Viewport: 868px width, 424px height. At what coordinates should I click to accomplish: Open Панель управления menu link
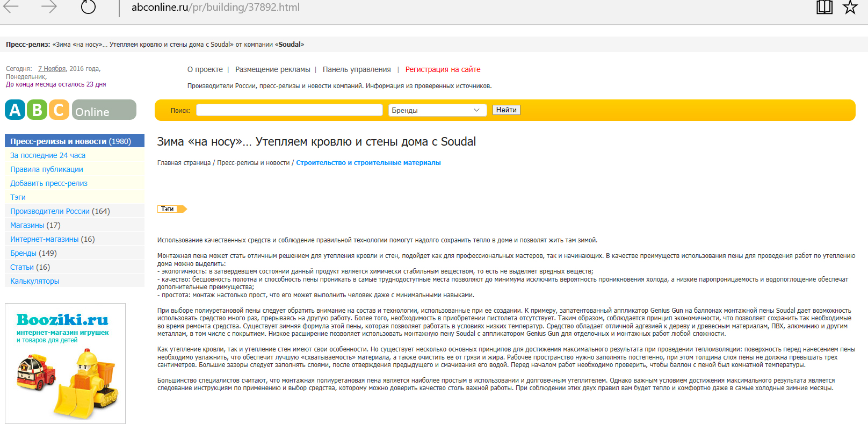tap(357, 69)
